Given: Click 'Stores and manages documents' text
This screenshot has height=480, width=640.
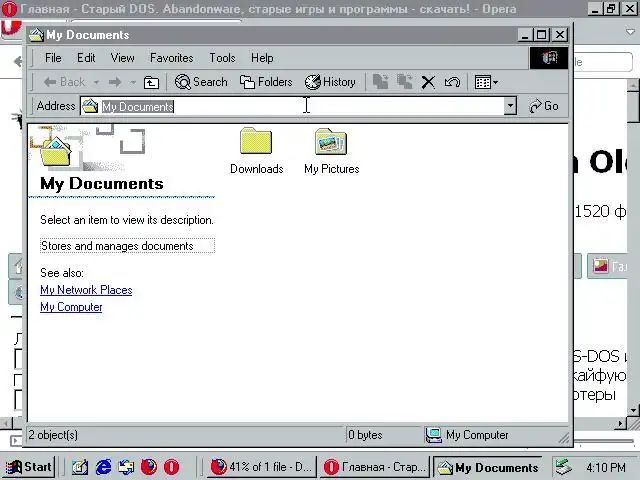Looking at the screenshot, I should coord(117,246).
